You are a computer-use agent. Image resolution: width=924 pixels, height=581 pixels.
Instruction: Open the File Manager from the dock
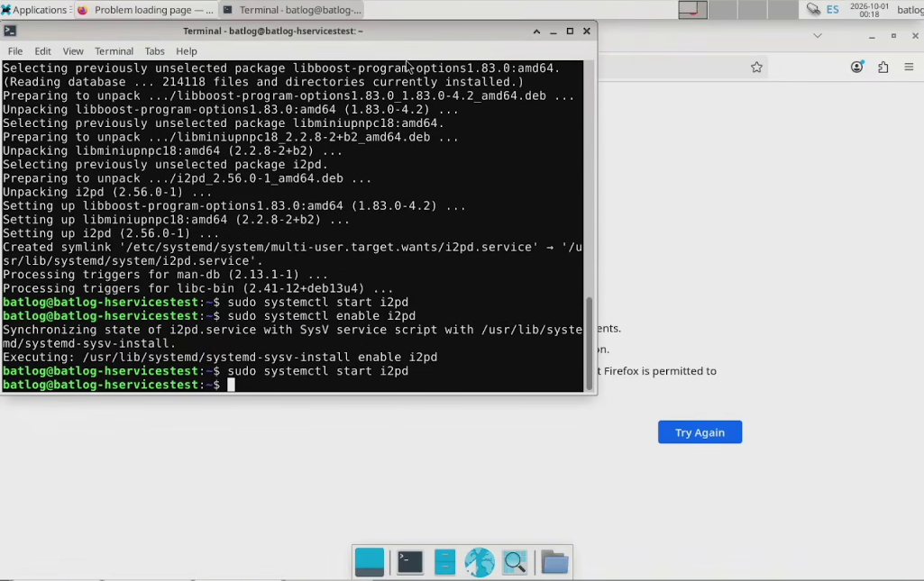[445, 562]
